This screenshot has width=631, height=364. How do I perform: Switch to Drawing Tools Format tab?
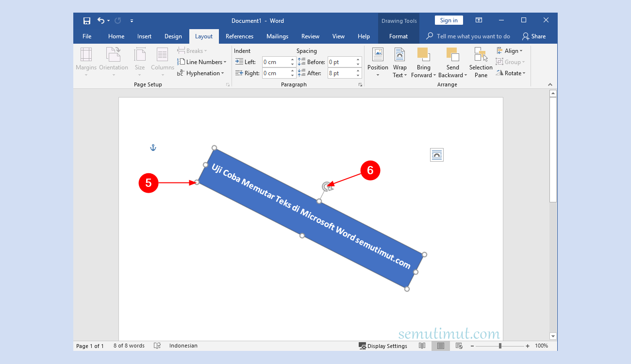click(399, 36)
